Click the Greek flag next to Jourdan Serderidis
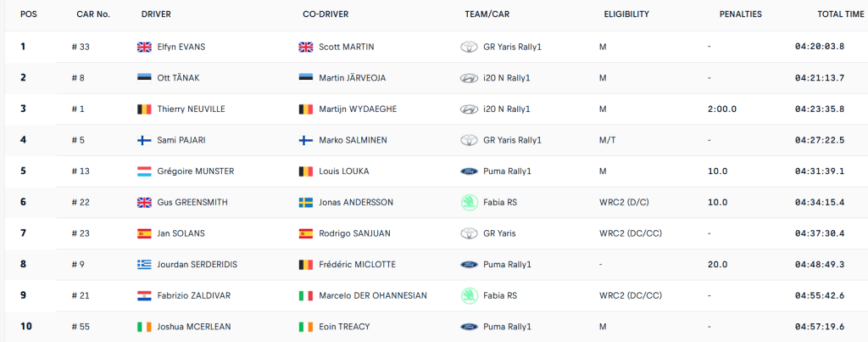The width and height of the screenshot is (868, 342). coord(144,265)
